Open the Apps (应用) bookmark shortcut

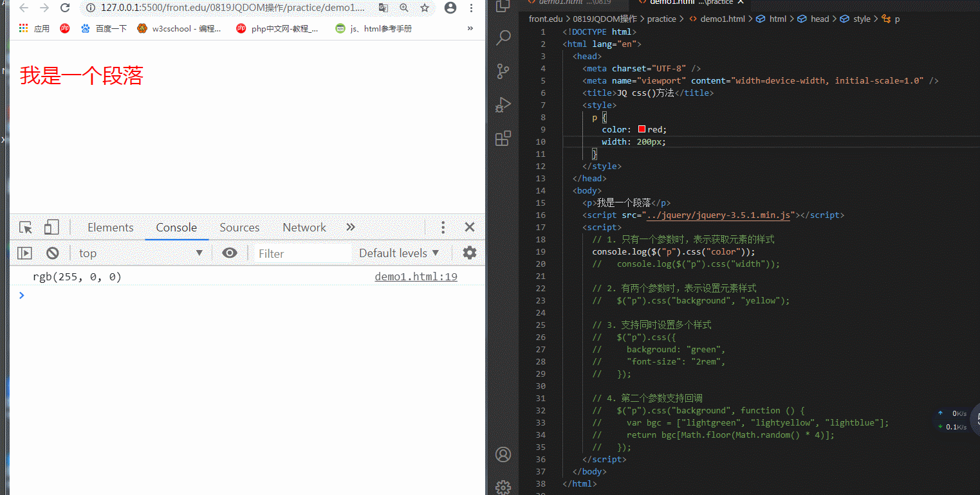tap(34, 28)
